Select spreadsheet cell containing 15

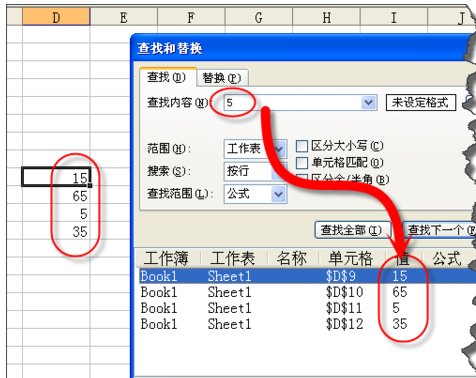tap(56, 177)
